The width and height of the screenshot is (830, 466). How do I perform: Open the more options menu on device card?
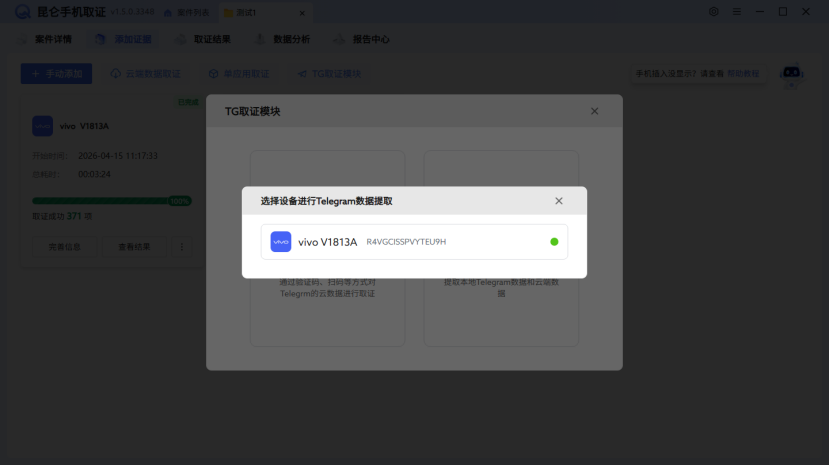(x=182, y=247)
